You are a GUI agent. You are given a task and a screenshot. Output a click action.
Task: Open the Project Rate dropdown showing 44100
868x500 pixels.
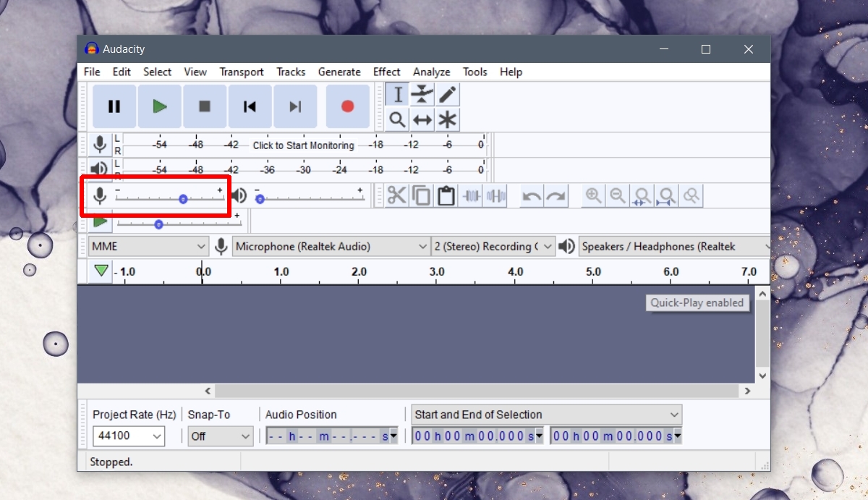tap(128, 436)
